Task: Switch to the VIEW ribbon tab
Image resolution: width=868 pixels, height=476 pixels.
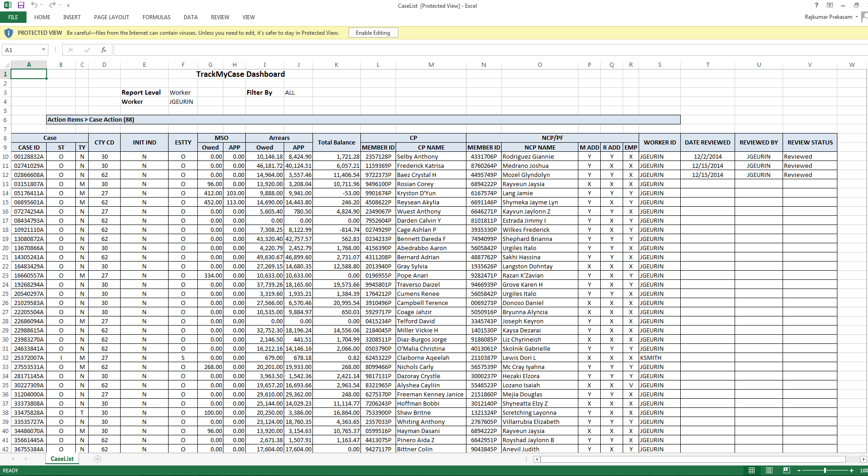Action: point(249,17)
